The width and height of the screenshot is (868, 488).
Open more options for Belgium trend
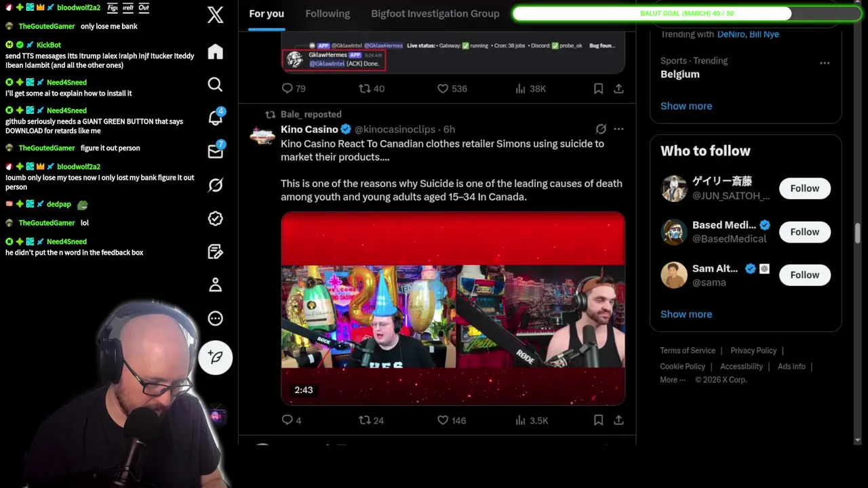tap(825, 62)
